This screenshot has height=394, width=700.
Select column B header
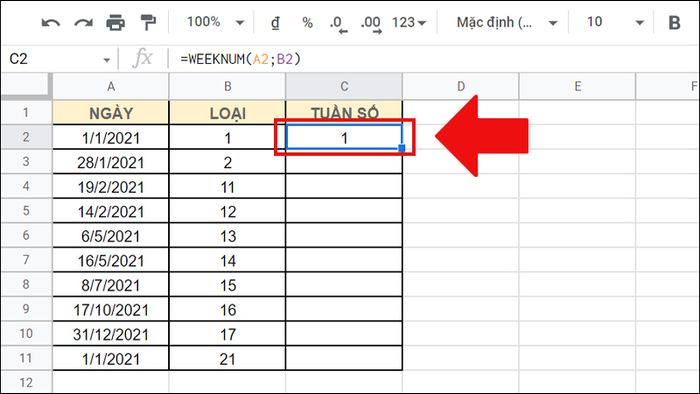[x=227, y=86]
